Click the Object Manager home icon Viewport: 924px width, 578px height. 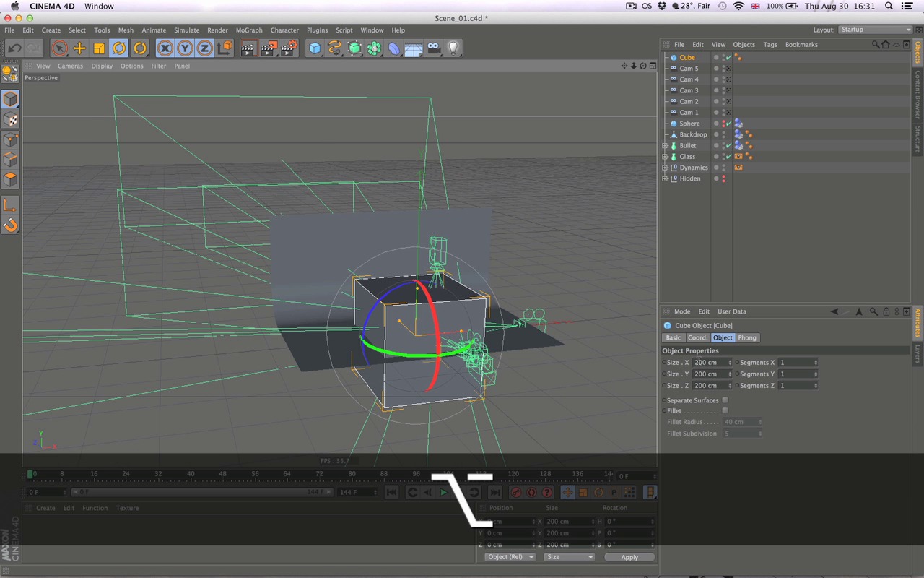(886, 45)
